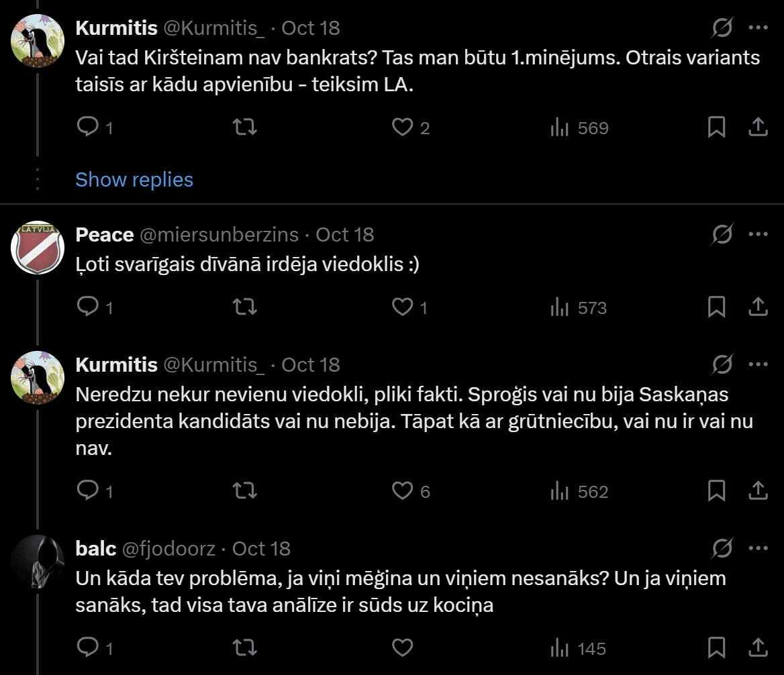
Task: Open more options on Kurmitis's top tweet
Action: pyautogui.click(x=758, y=28)
